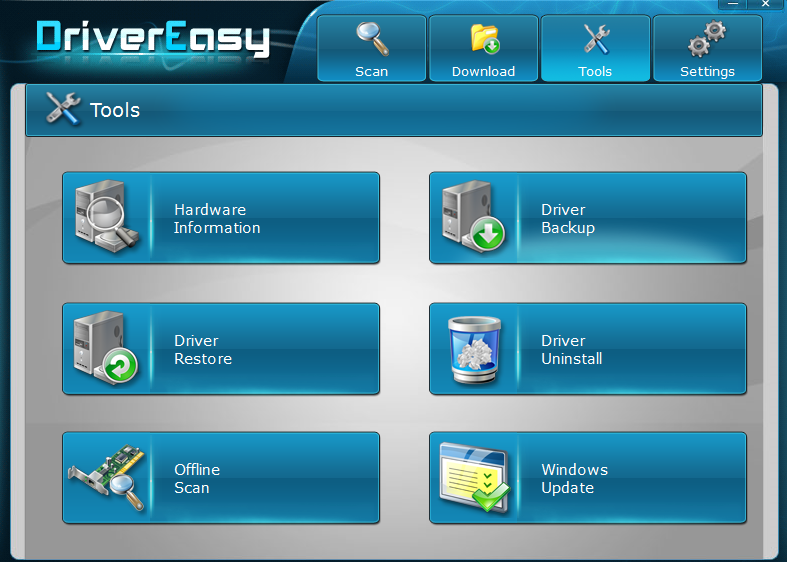Click the Hardware Information computer magnifier icon
The image size is (787, 562).
click(106, 218)
